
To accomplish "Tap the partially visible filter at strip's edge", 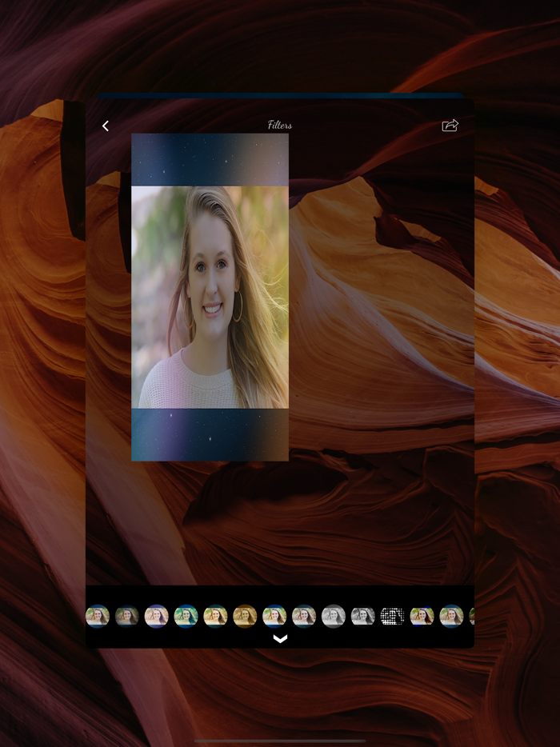I will click(471, 616).
